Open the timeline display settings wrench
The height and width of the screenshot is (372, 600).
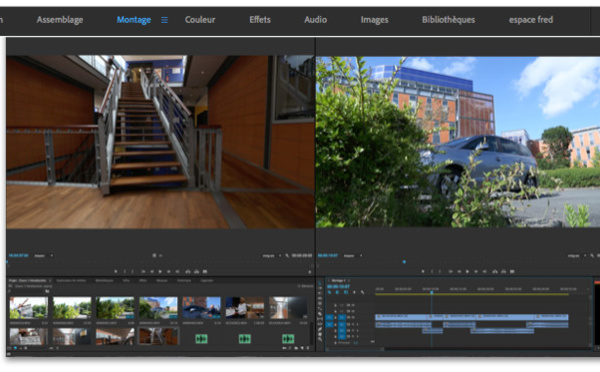[x=362, y=292]
